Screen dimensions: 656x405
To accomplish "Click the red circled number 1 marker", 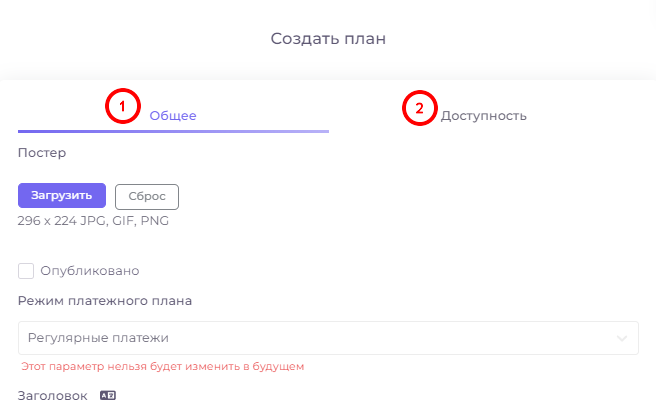I will (123, 106).
